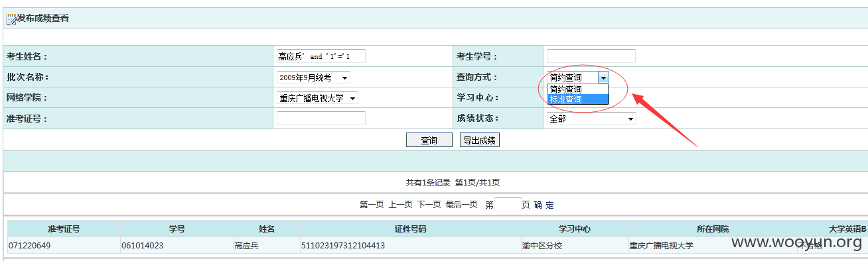Screen dimensions: 868x261
Task: Click the 重庆广播电视大学 cell in results row
Action: point(713,246)
